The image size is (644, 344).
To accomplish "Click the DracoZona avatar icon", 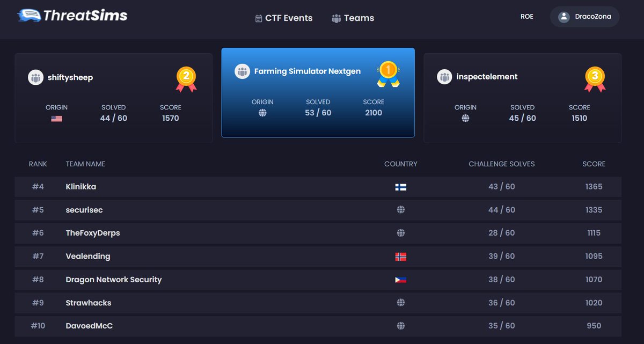I will (x=563, y=17).
